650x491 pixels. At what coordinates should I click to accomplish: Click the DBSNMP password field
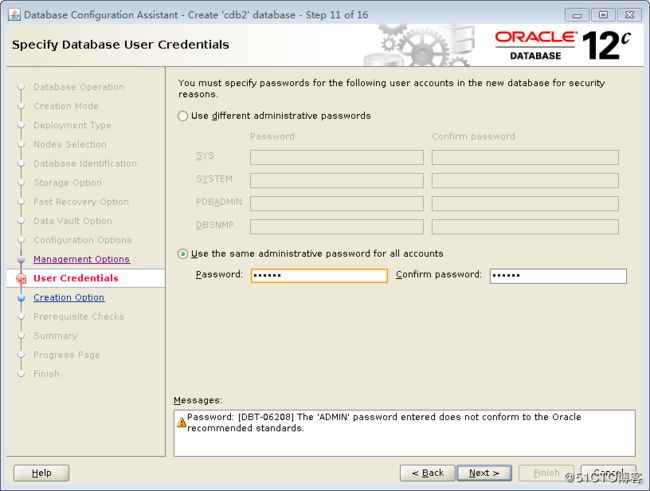337,227
